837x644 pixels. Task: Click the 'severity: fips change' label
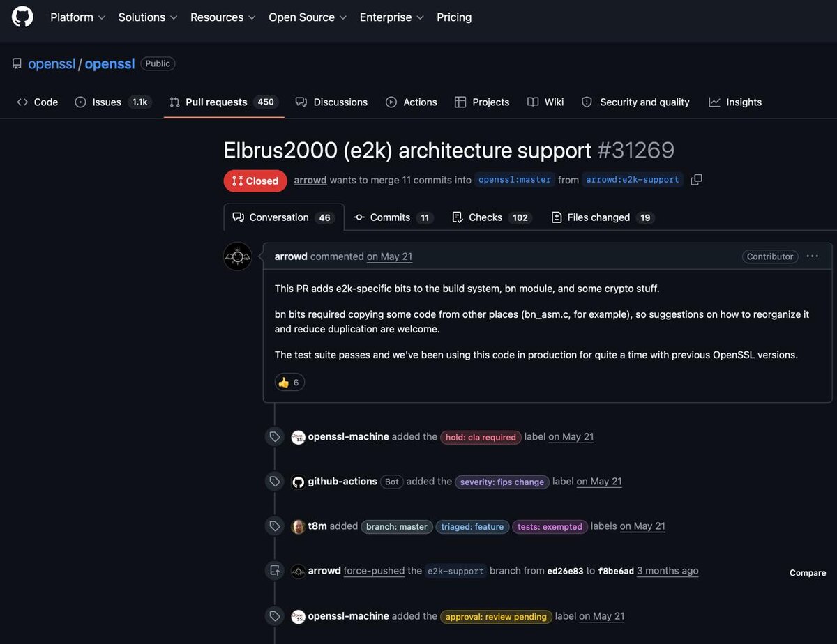click(x=502, y=482)
